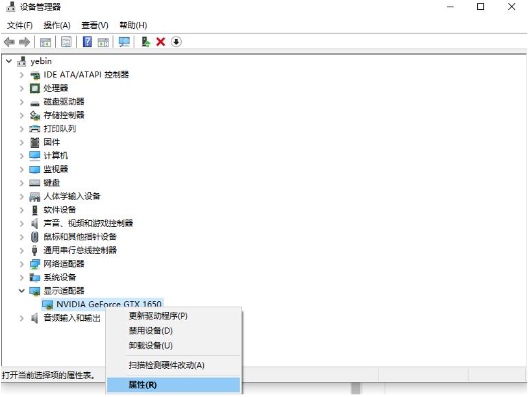Click the 网络适配器 network icon
Image resolution: width=532 pixels, height=397 pixels.
[35, 264]
